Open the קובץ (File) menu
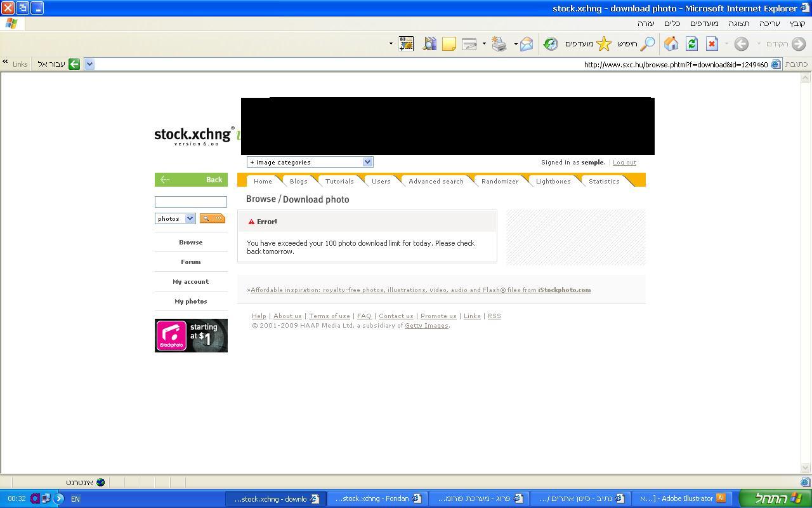 (x=797, y=23)
